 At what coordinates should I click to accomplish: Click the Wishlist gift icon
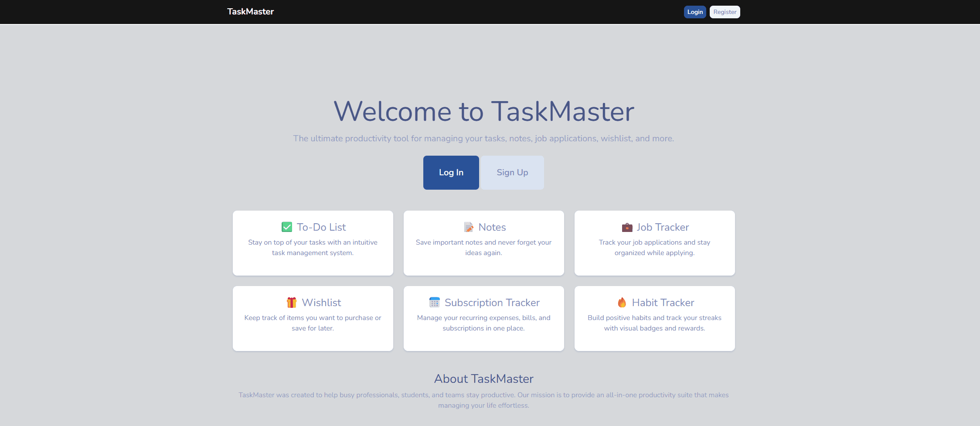tap(291, 302)
